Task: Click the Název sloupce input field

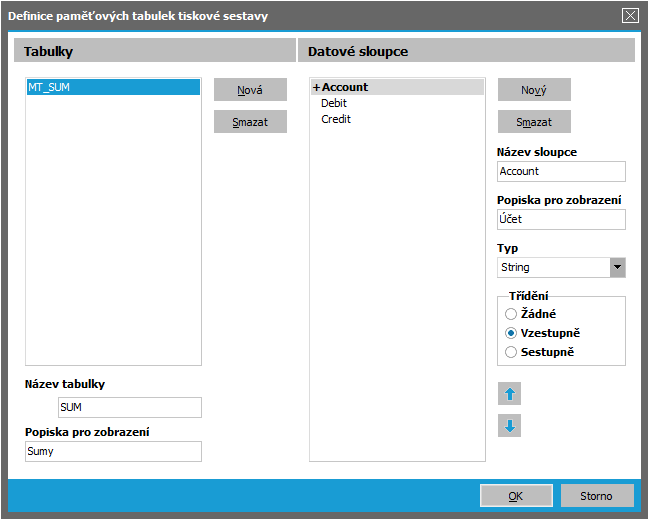Action: (560, 172)
